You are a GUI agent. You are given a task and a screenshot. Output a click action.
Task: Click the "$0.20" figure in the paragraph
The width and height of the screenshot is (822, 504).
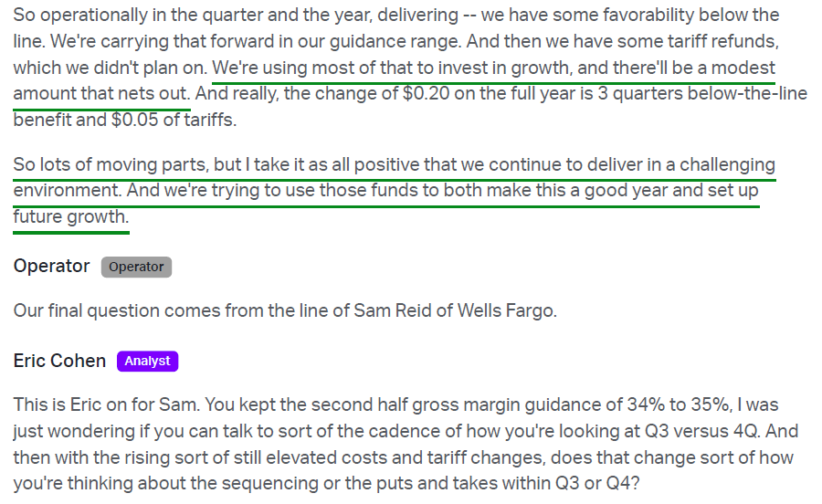pos(427,94)
